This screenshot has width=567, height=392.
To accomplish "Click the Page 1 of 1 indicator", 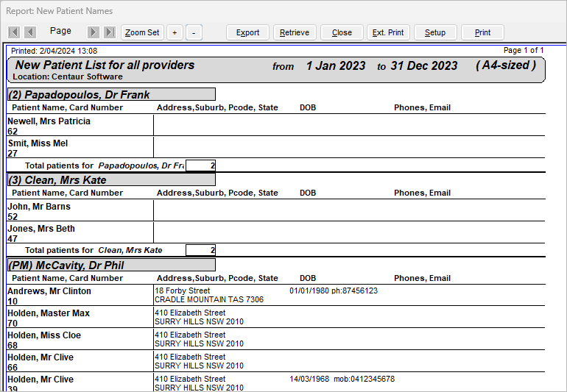I will (x=524, y=50).
